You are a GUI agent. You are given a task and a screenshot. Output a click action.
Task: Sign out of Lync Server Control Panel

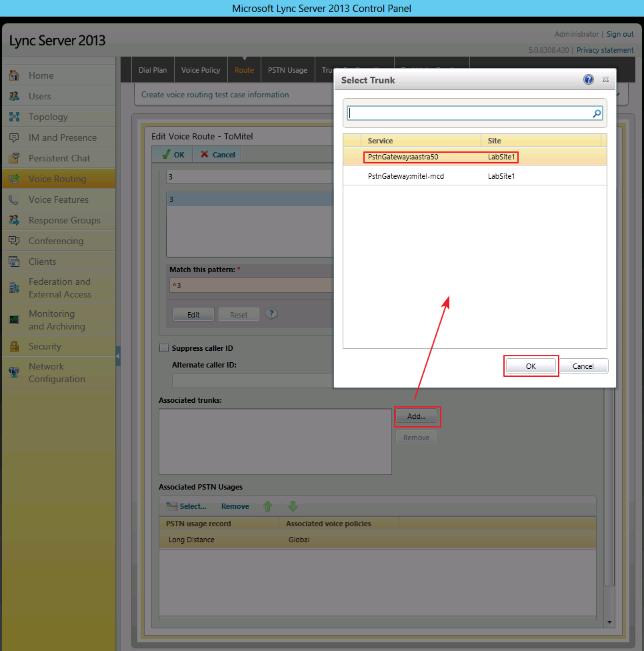click(620, 34)
